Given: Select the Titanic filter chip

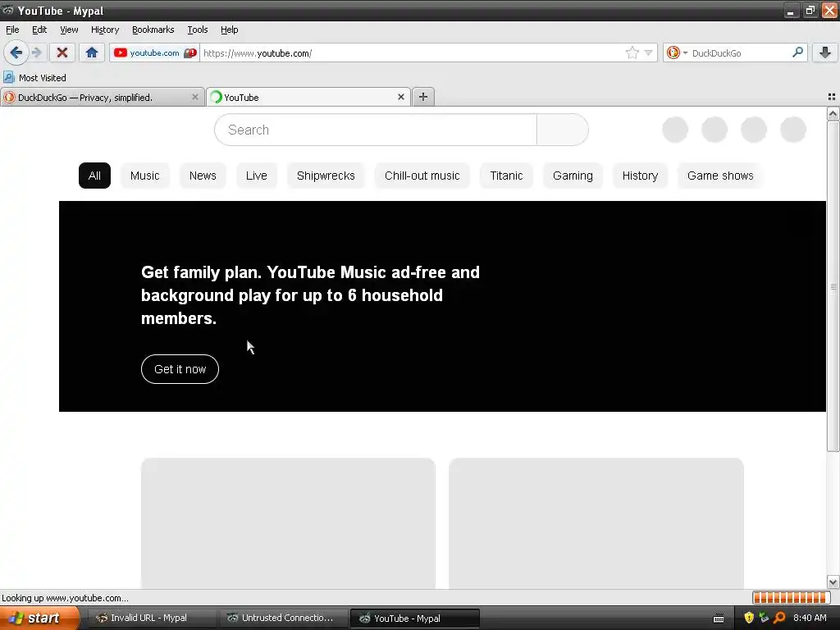Looking at the screenshot, I should click(506, 176).
